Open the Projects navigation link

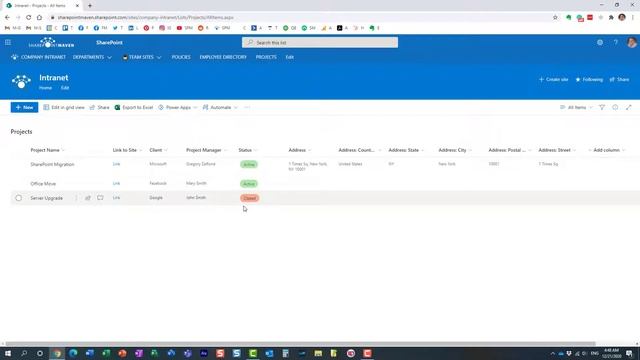(x=266, y=57)
